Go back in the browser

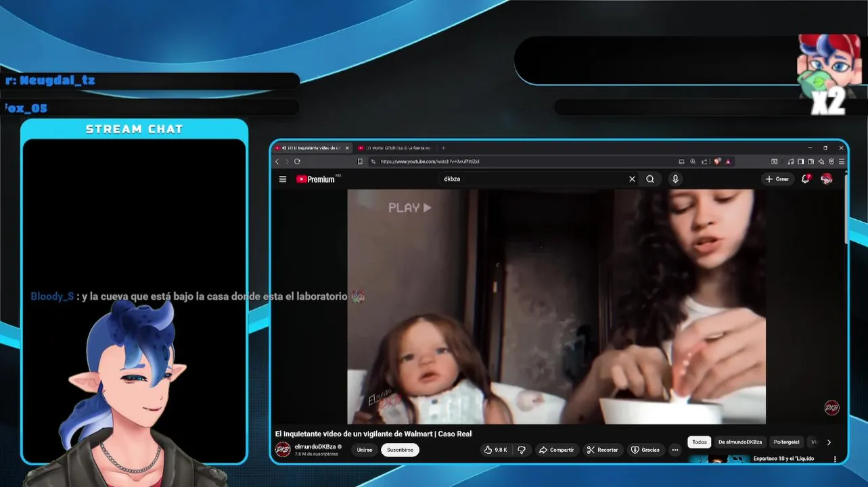point(277,162)
